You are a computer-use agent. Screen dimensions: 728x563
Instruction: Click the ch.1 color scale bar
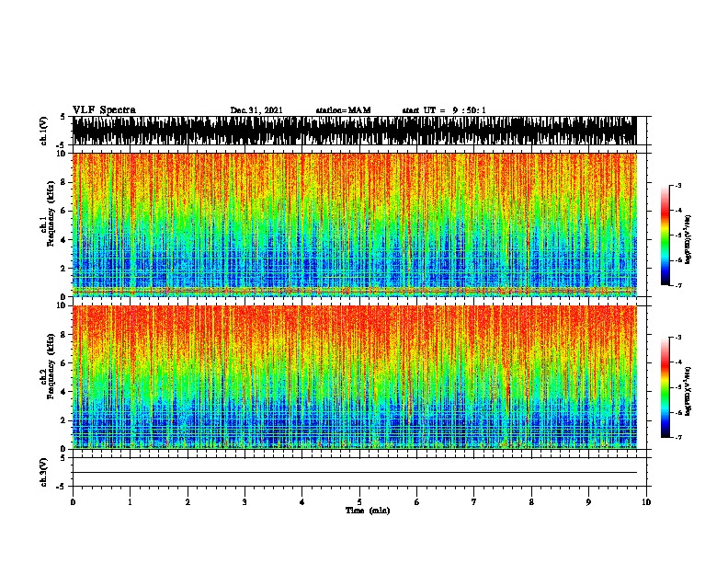pyautogui.click(x=665, y=236)
